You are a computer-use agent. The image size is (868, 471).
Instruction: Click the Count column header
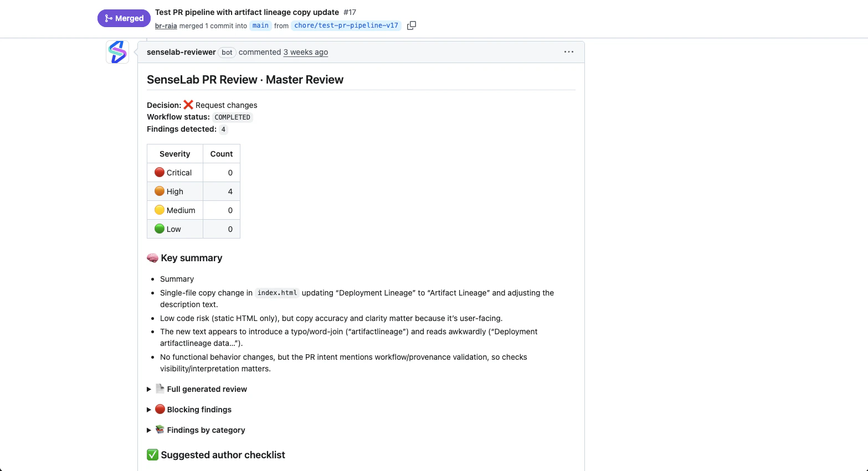[222, 154]
